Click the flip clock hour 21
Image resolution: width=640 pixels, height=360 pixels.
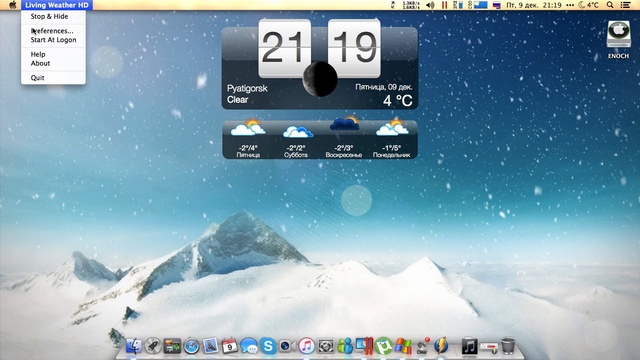click(x=284, y=48)
